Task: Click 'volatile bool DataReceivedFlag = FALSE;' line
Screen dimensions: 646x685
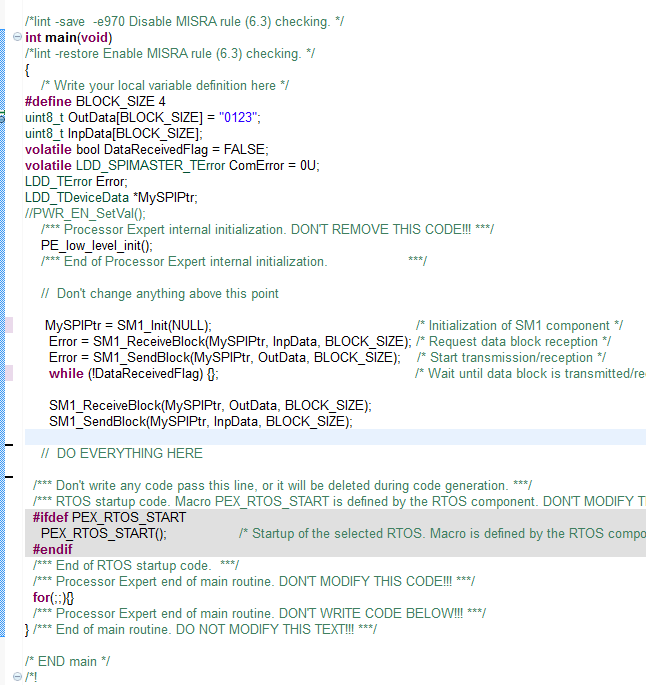Action: (146, 149)
